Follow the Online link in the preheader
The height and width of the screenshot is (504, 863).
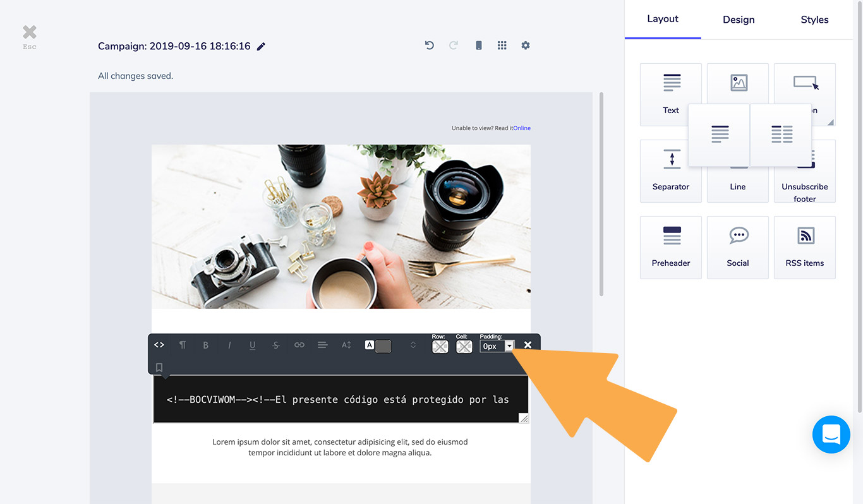tap(522, 128)
